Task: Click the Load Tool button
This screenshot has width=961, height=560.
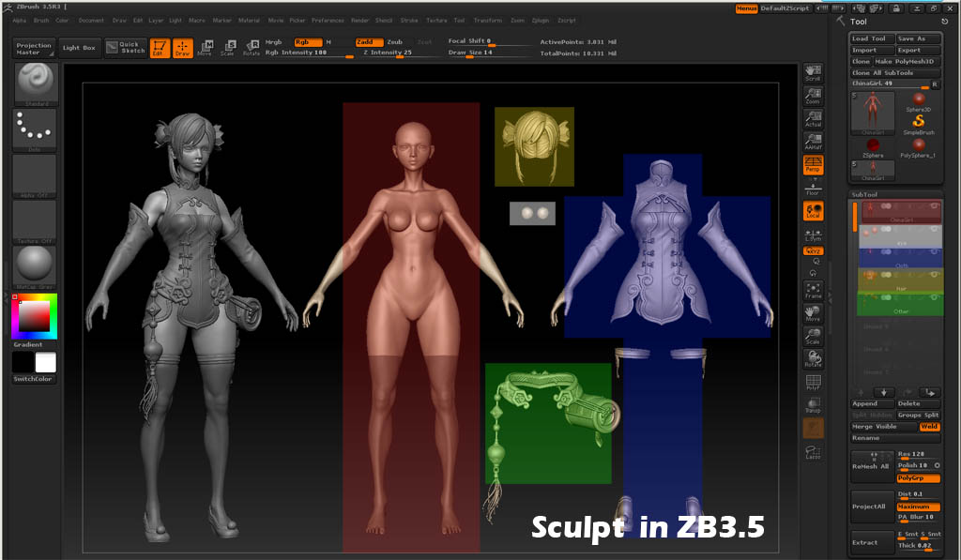Action: coord(872,38)
